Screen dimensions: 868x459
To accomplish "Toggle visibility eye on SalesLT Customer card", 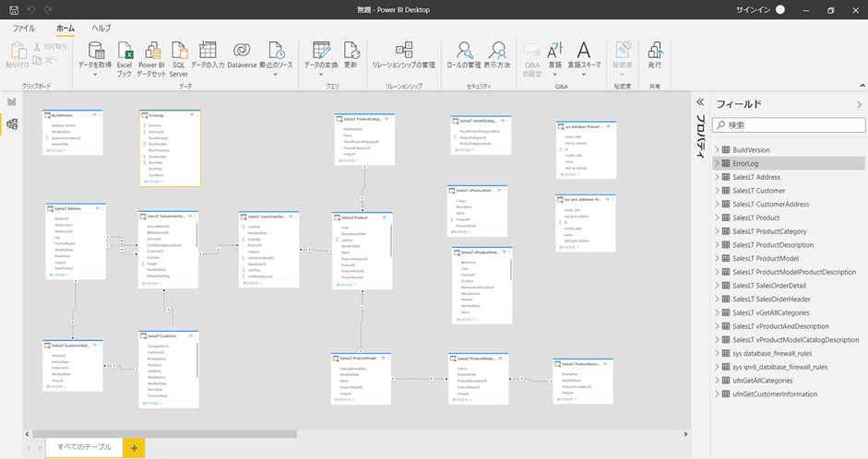I will [190, 335].
